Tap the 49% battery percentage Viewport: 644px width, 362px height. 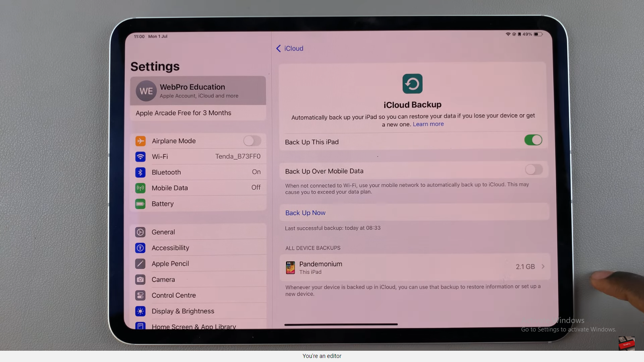(x=527, y=34)
